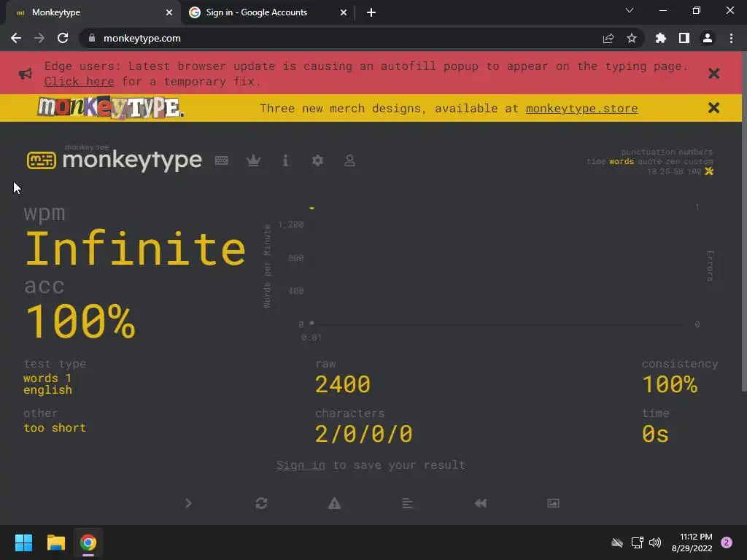Screen dimensions: 747x560
Task: Set word count to 100
Action: point(694,171)
